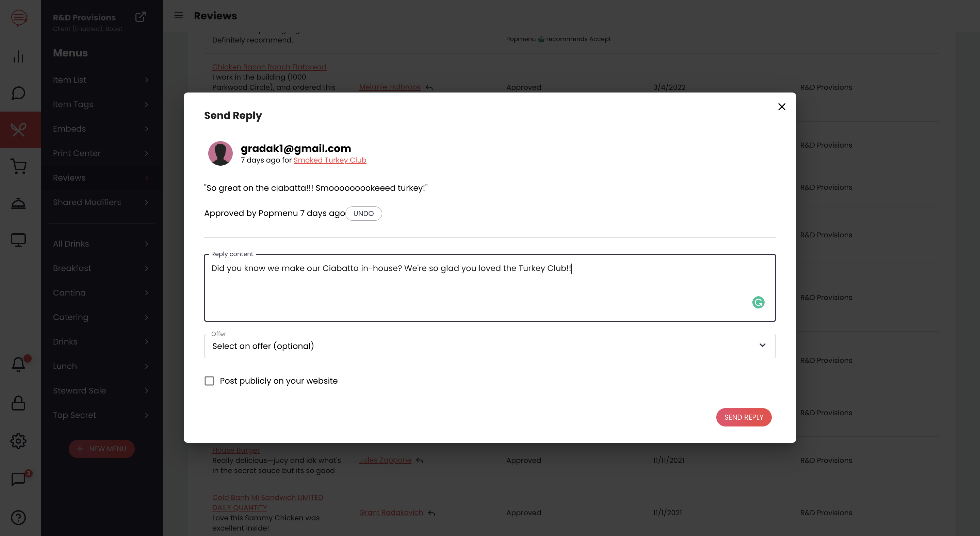980x536 pixels.
Task: Open the help question mark icon
Action: point(18,517)
